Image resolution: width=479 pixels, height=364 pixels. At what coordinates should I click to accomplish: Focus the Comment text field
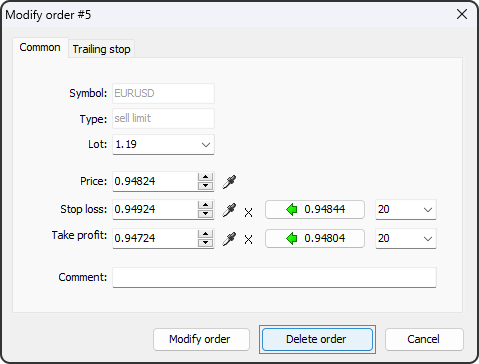click(274, 277)
